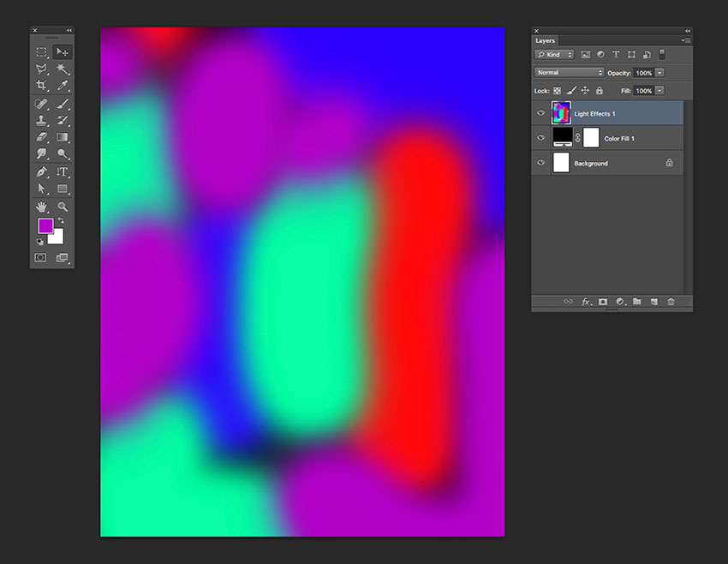This screenshot has height=564, width=728.
Task: Select the Healing Brush tool
Action: pos(41,104)
